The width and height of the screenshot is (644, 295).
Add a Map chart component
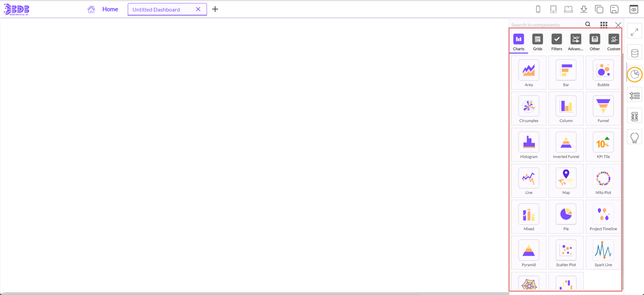coord(566,180)
